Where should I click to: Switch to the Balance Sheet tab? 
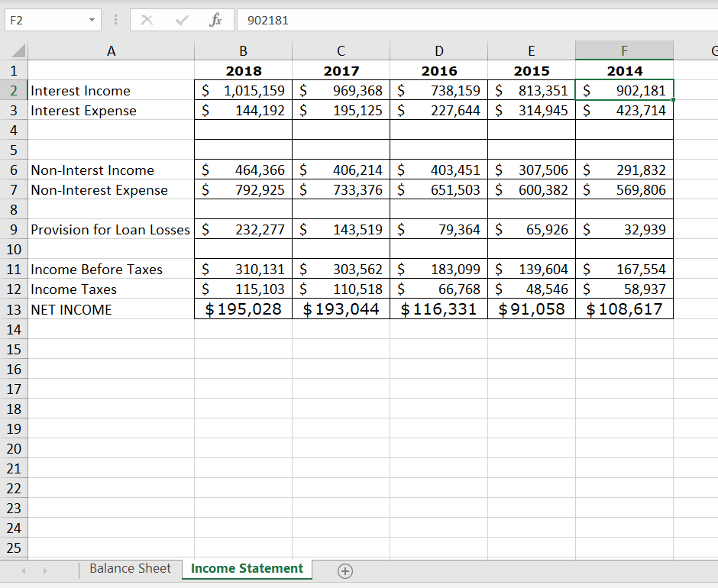click(130, 569)
